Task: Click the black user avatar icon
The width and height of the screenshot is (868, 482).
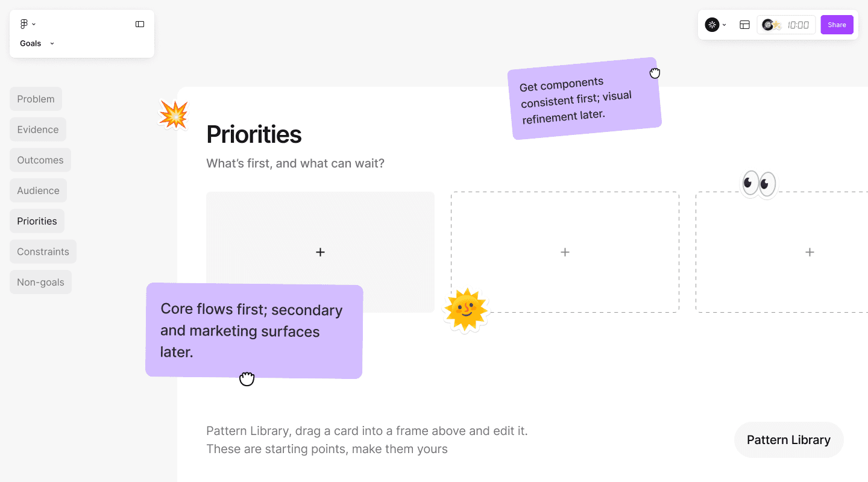Action: click(712, 25)
